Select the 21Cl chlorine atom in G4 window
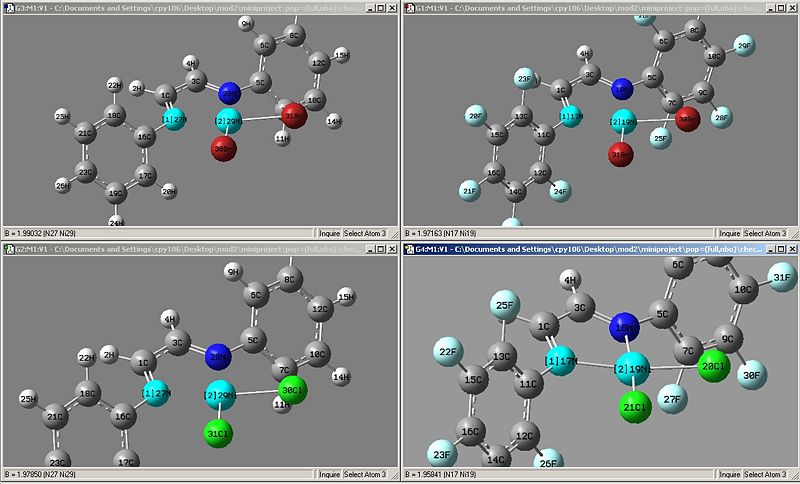The width and height of the screenshot is (800, 484). [x=635, y=407]
